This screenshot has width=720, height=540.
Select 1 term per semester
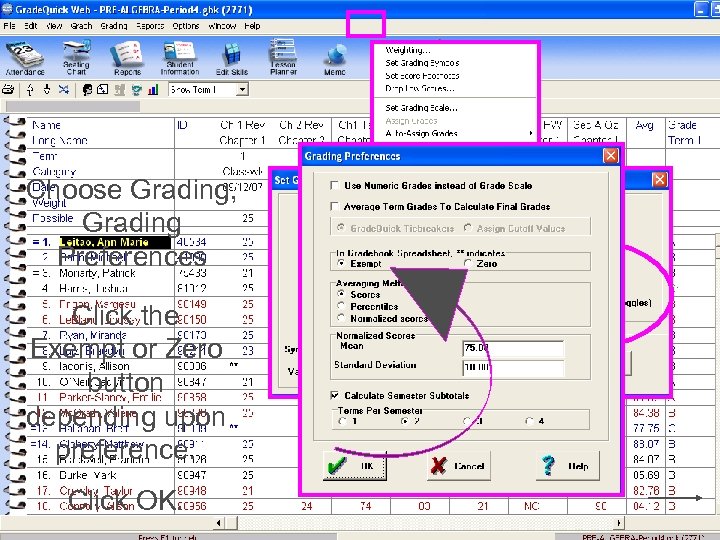tap(342, 421)
